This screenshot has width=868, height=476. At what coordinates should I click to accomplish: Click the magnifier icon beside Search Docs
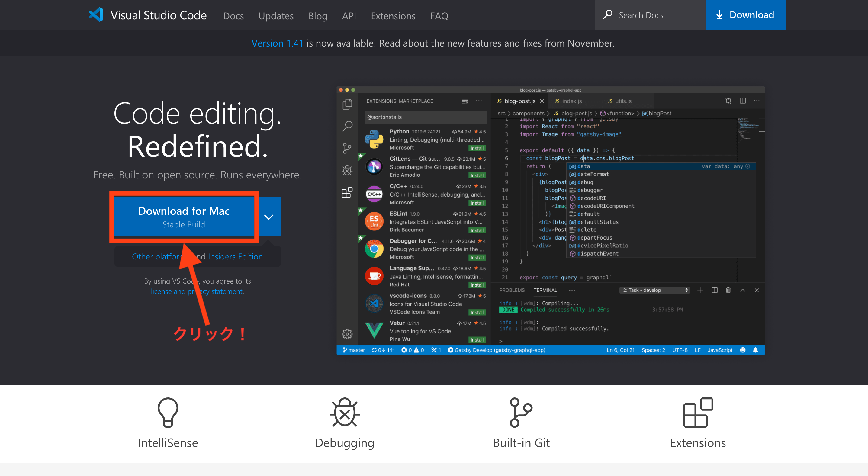pyautogui.click(x=607, y=15)
